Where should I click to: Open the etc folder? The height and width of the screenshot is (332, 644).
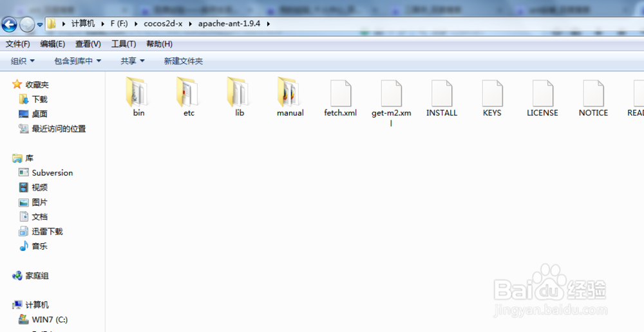click(x=189, y=97)
